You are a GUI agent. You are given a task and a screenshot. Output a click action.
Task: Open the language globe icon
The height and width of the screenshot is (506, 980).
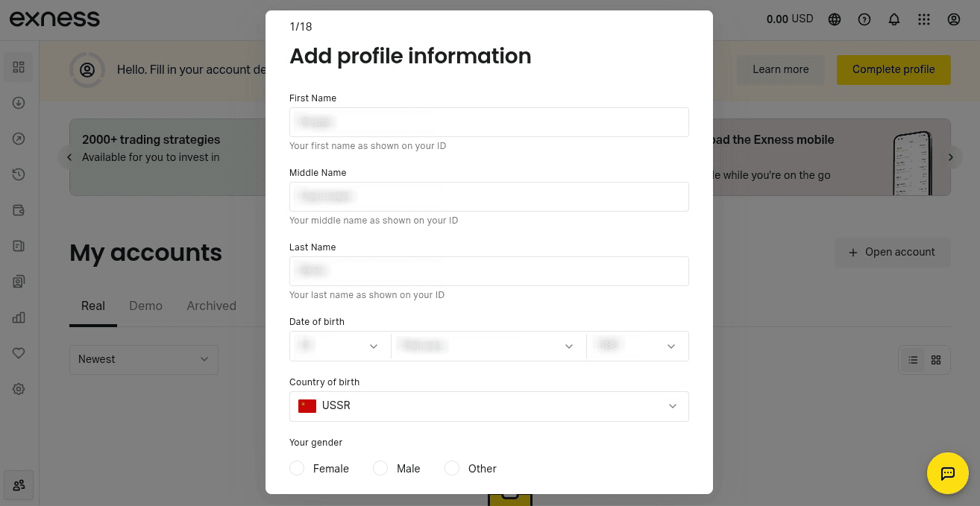tap(835, 19)
